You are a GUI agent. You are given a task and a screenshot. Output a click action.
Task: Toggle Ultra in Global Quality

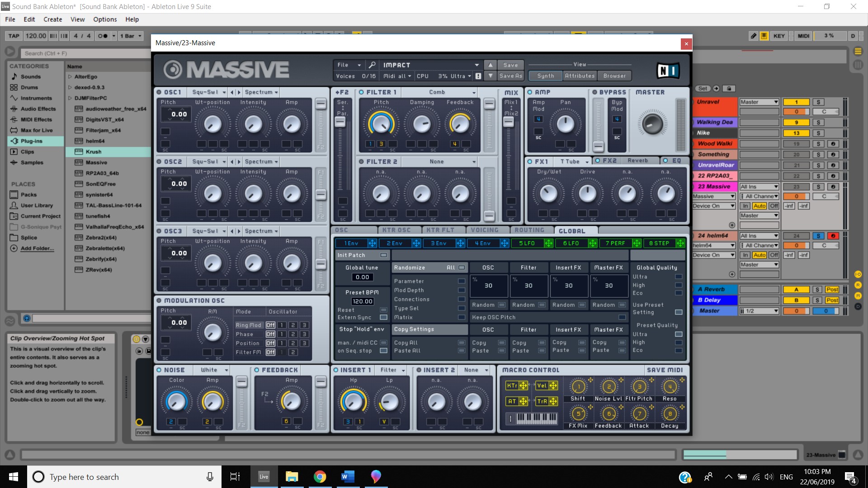pos(678,277)
